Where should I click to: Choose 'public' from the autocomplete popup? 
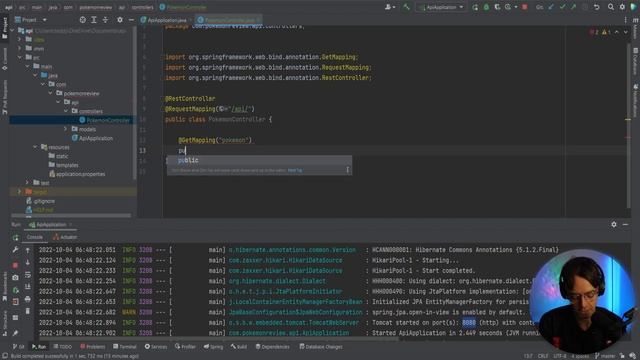[x=260, y=160]
